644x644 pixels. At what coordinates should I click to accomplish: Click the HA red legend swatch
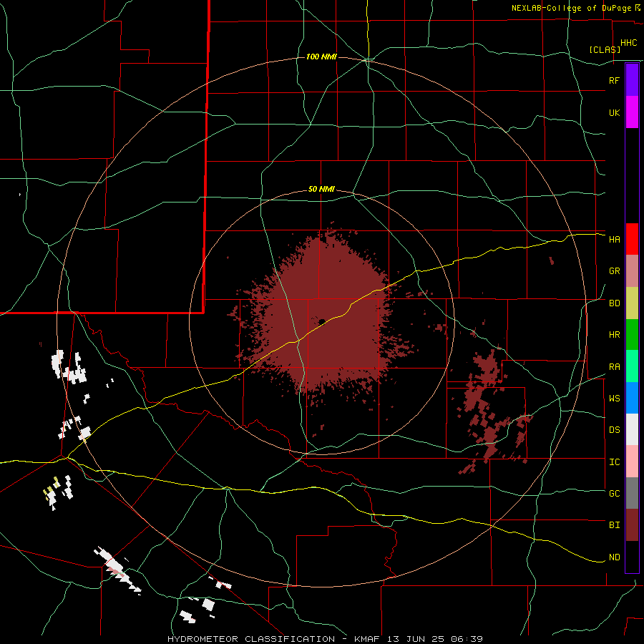[632, 239]
